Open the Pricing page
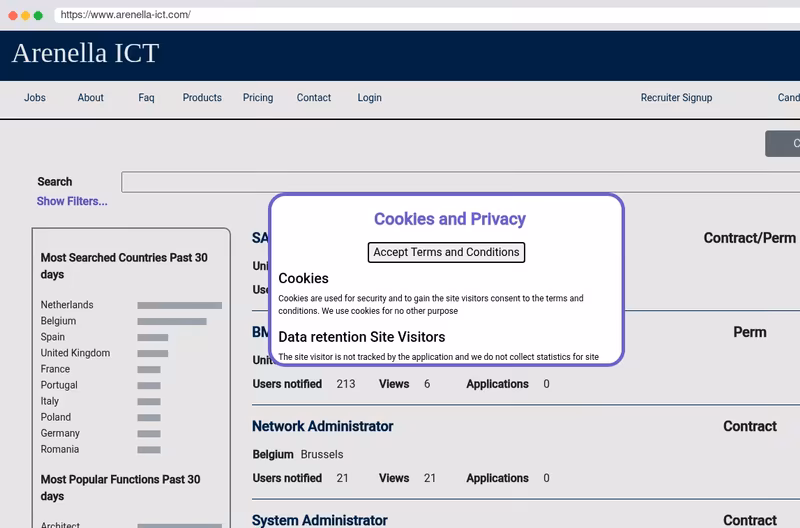Screen dimensions: 800x528 click(x=258, y=97)
